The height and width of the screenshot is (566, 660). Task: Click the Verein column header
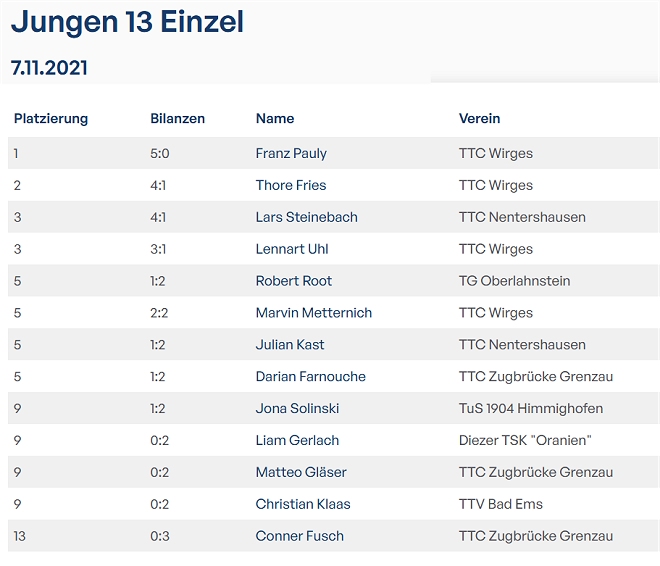[x=479, y=118]
